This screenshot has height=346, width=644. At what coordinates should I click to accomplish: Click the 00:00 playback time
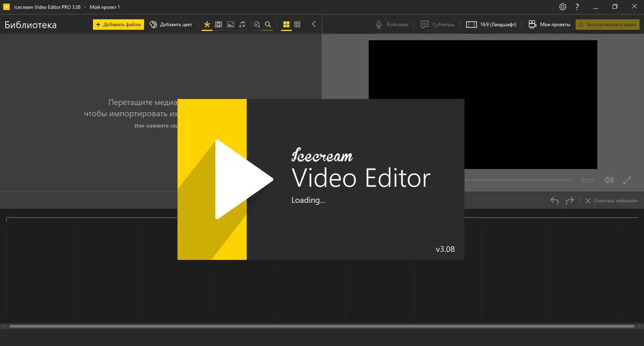588,181
